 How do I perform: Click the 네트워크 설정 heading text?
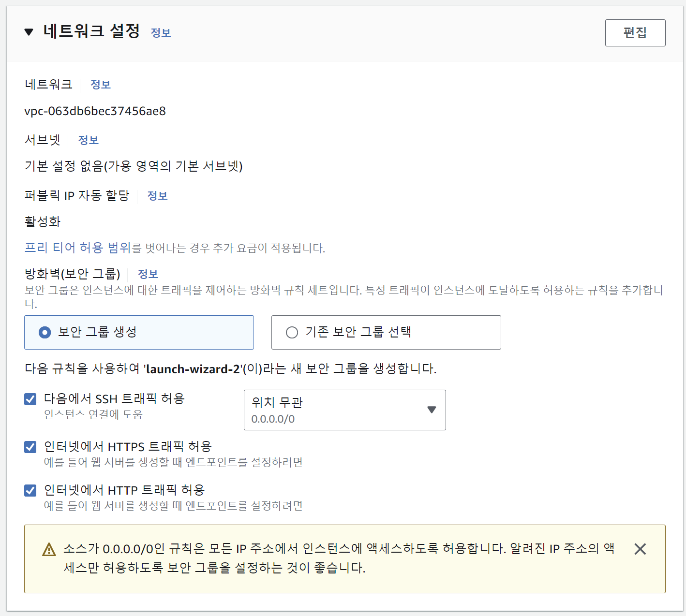point(91,31)
